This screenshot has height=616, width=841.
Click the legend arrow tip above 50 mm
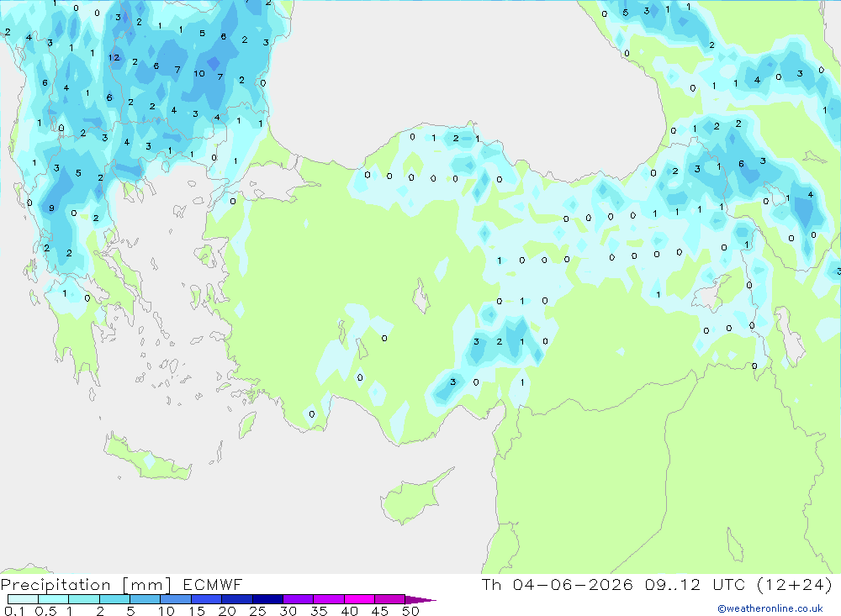420,600
